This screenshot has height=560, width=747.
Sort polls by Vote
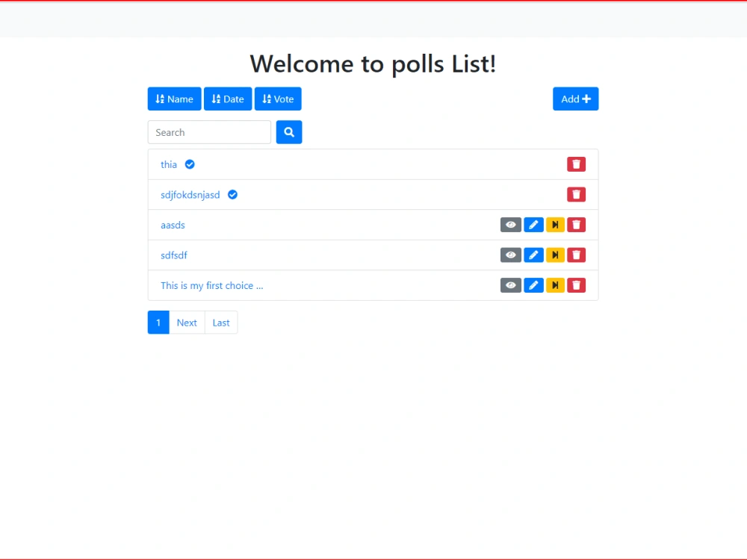coord(278,99)
